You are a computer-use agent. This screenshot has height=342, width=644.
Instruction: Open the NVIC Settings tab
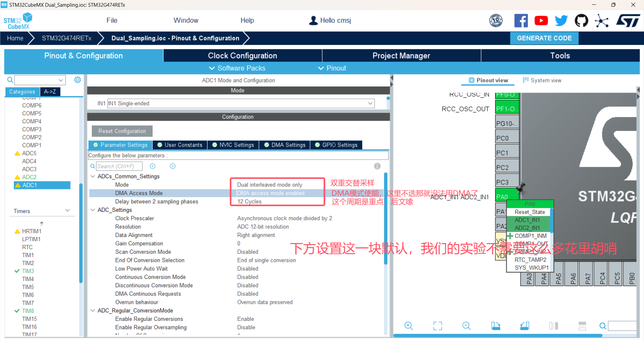point(233,145)
